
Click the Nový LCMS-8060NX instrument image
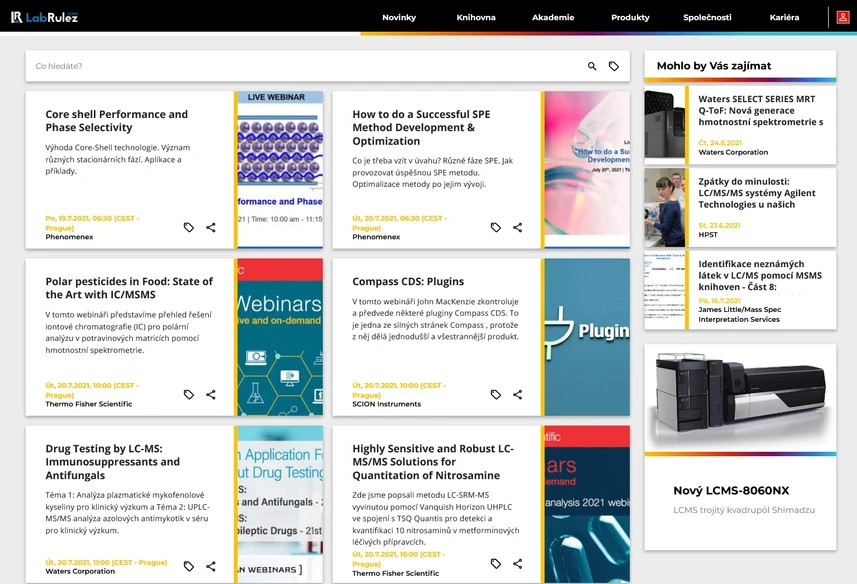[740, 398]
